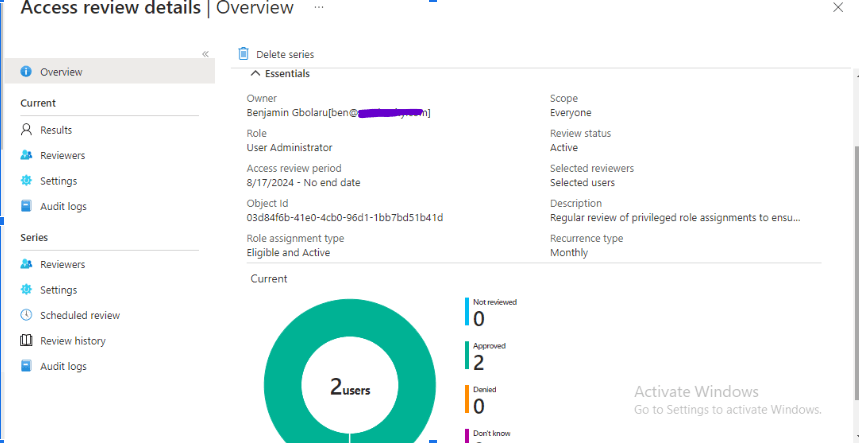Viewport: 859px width, 443px height.
Task: Open Series Reviewers menu item
Action: click(62, 265)
